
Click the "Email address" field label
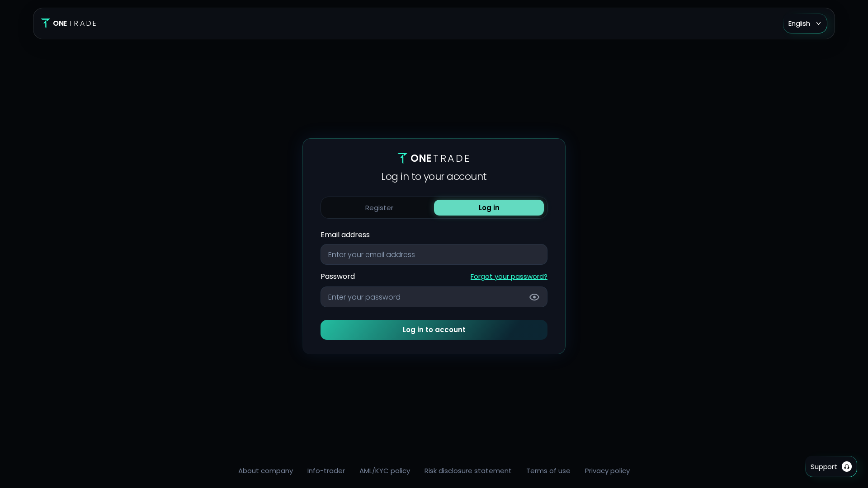[345, 235]
